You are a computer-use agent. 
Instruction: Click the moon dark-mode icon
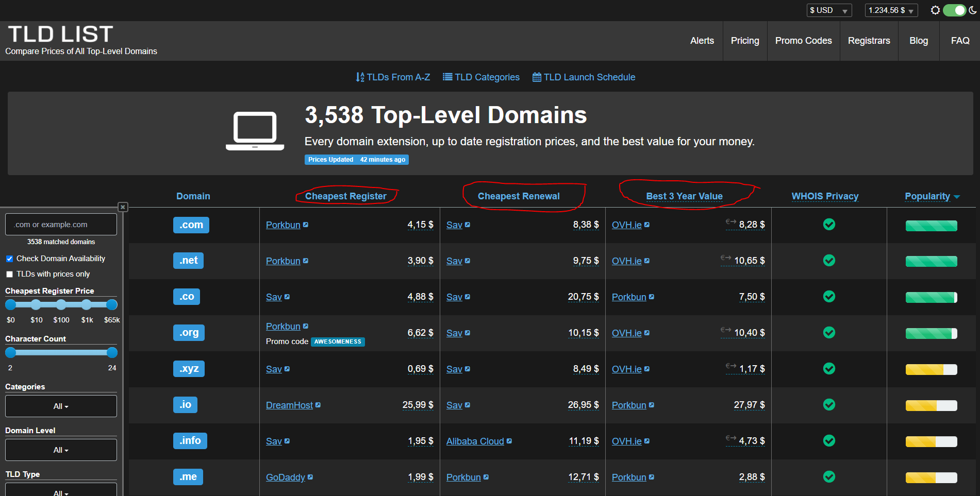973,10
